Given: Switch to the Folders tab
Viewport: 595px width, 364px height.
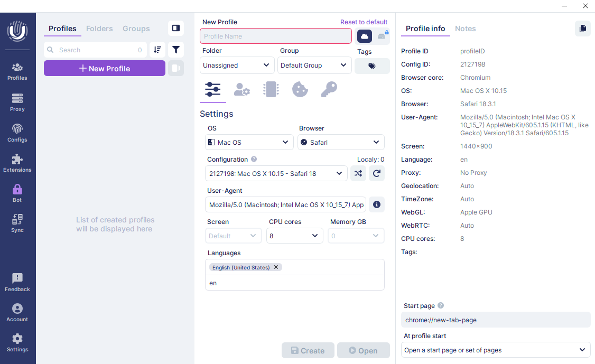Looking at the screenshot, I should [x=99, y=29].
